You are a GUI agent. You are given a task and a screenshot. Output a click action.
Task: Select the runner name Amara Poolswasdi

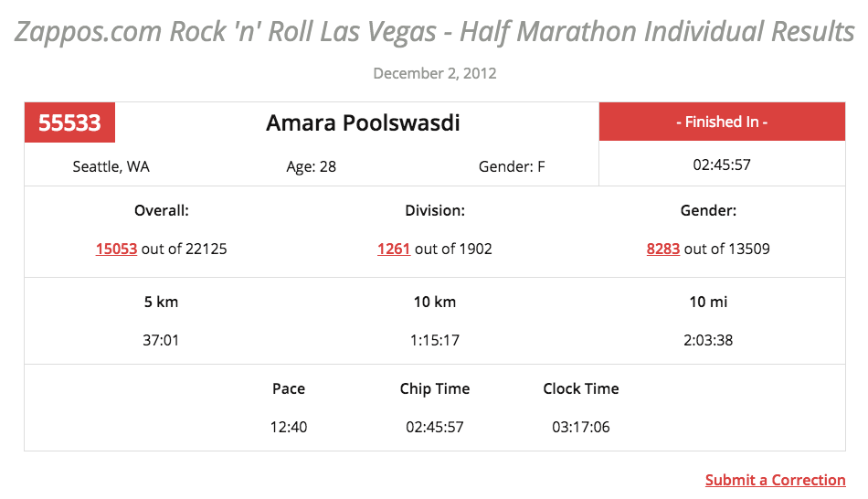363,122
